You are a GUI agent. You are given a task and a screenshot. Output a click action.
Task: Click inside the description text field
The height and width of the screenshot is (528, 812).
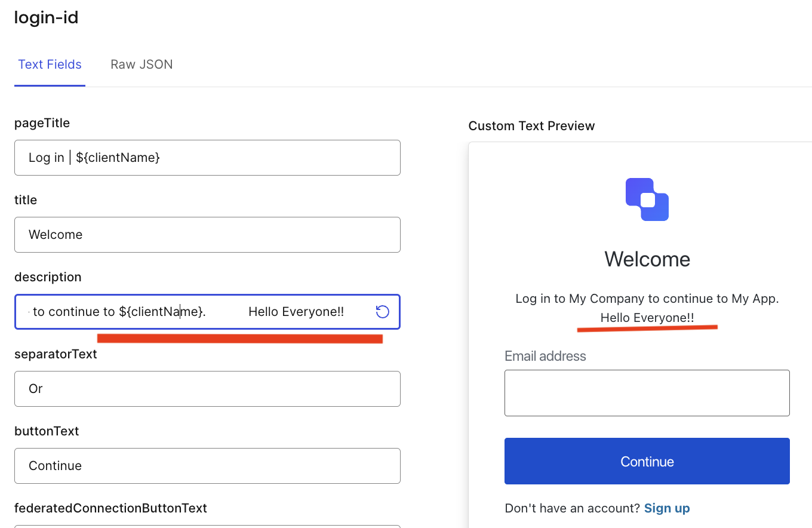pyautogui.click(x=207, y=312)
